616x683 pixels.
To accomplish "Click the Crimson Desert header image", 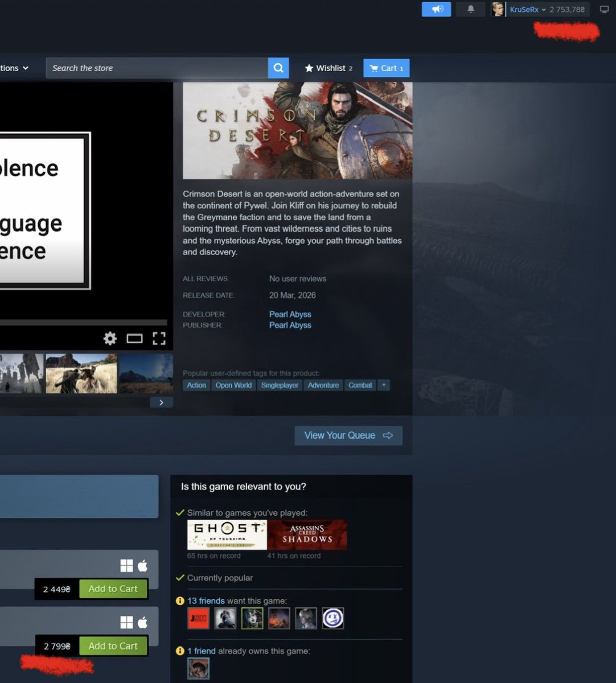I will 297,130.
